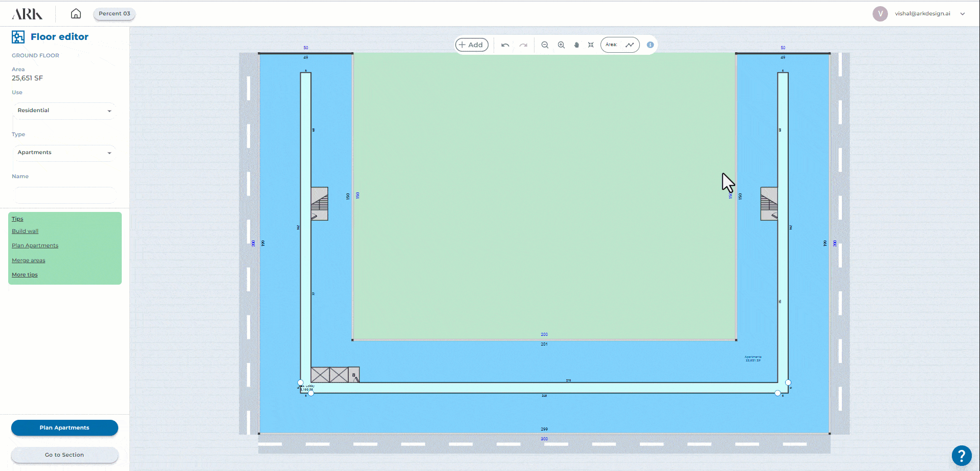Click the Go to Section button
The width and height of the screenshot is (980, 471).
point(64,455)
